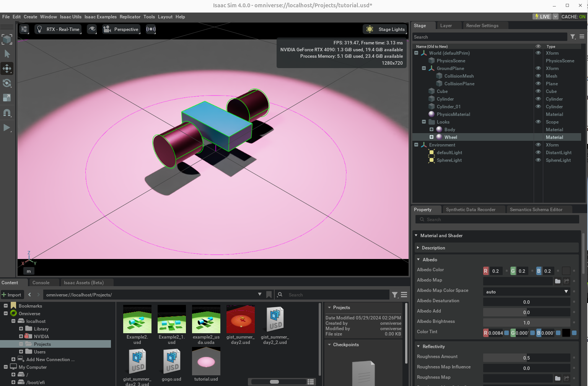Click the Albedo Brightness slider field

tap(526, 323)
